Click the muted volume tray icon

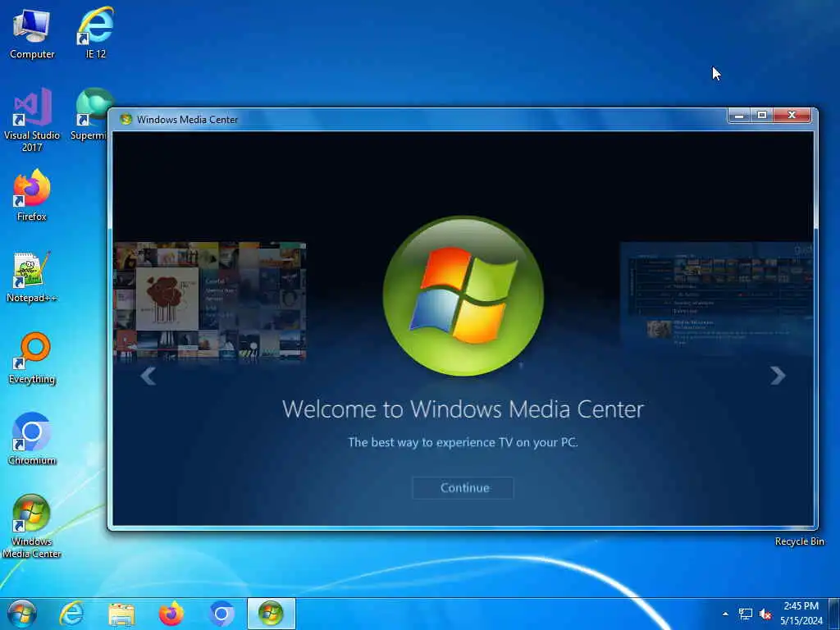click(765, 614)
